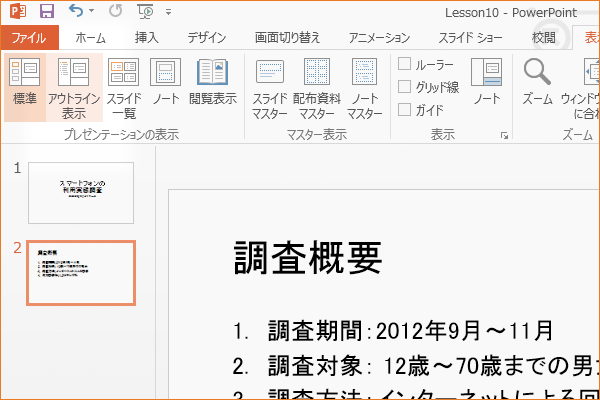
Task: Open スライド一覧 slide sorter view
Action: (124, 88)
